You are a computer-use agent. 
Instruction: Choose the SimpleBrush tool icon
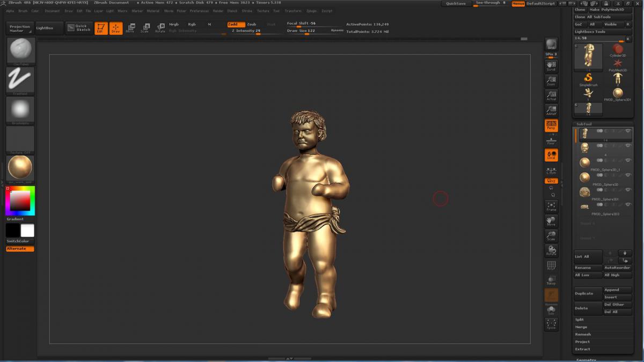click(x=588, y=79)
